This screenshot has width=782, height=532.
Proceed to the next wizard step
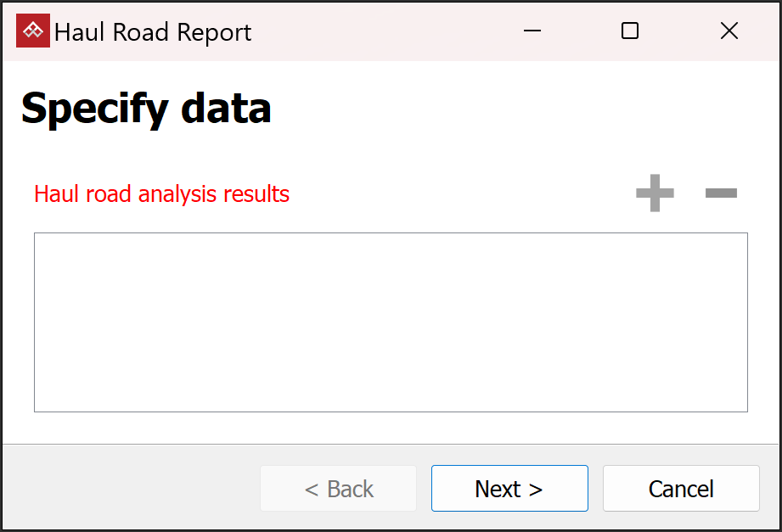(509, 489)
